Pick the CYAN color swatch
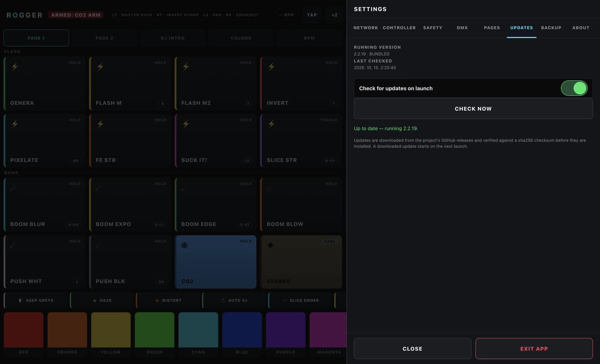This screenshot has height=364, width=600. pyautogui.click(x=198, y=334)
